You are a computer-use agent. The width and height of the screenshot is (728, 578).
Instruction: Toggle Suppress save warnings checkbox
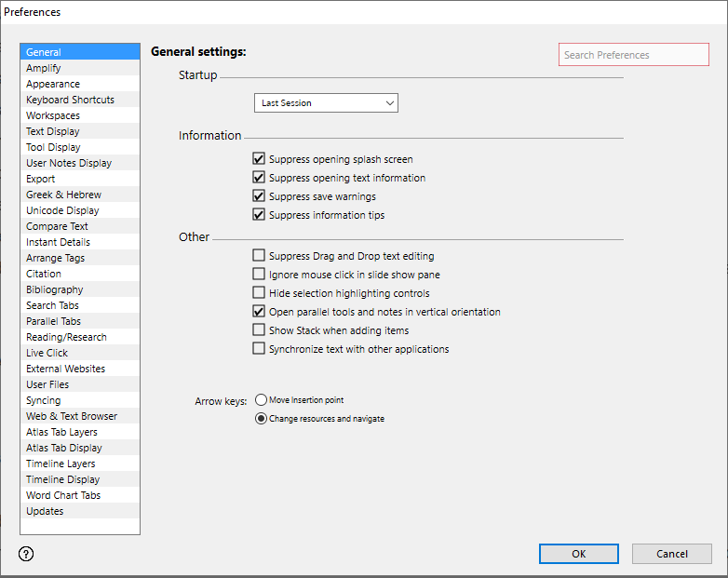259,196
